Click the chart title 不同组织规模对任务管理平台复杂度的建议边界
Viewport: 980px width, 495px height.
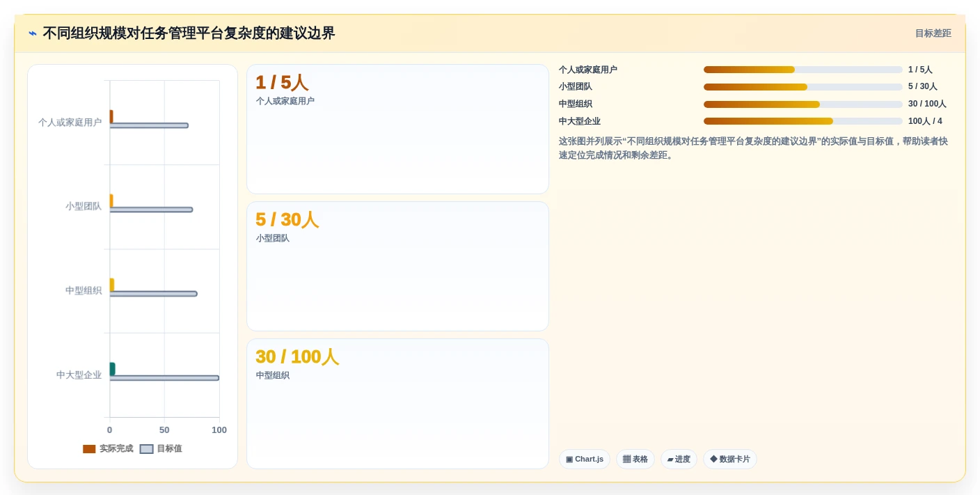click(189, 33)
